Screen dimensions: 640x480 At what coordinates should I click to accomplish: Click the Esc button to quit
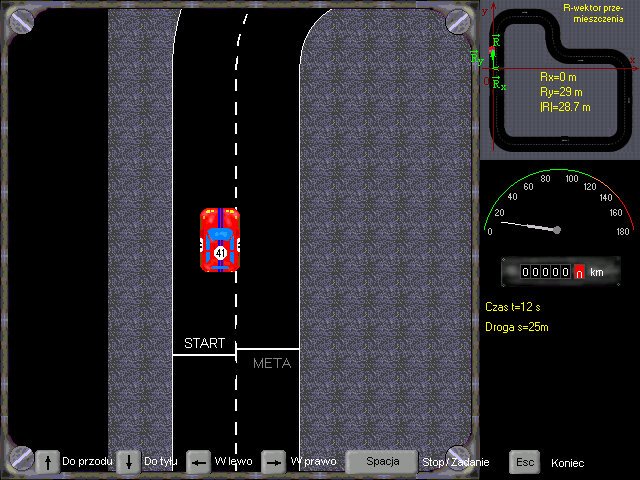524,462
